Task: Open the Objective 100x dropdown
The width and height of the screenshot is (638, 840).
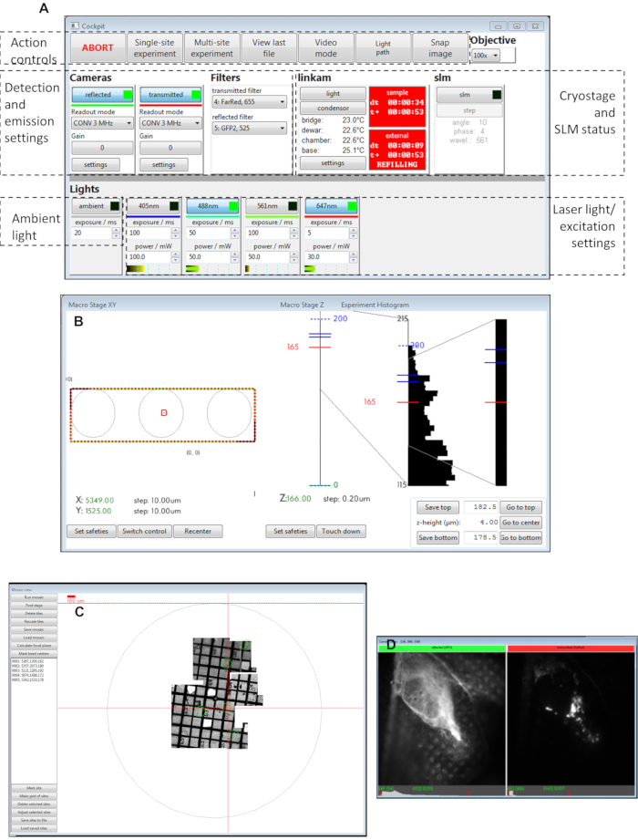Action: [486, 55]
